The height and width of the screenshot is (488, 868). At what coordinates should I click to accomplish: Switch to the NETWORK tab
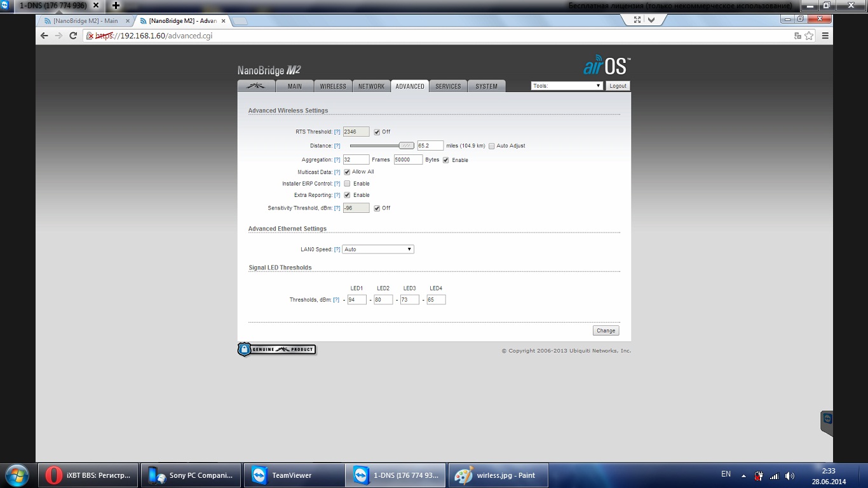(371, 86)
